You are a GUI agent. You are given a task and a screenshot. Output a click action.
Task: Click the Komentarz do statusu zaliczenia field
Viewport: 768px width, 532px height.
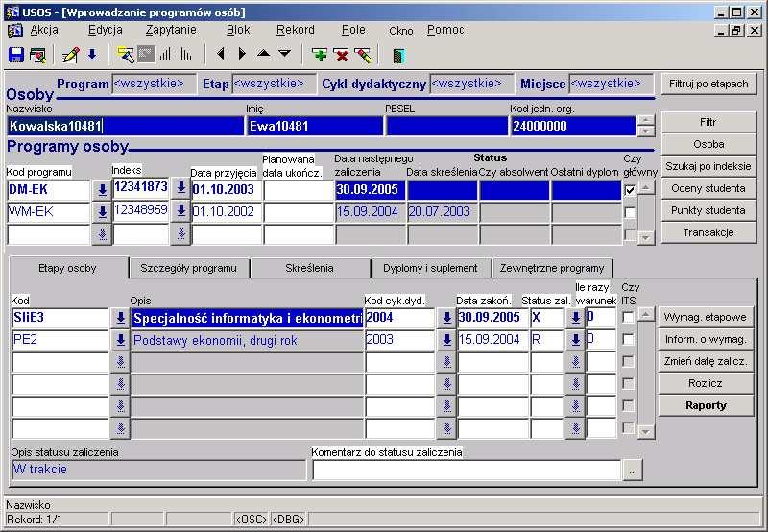click(467, 471)
